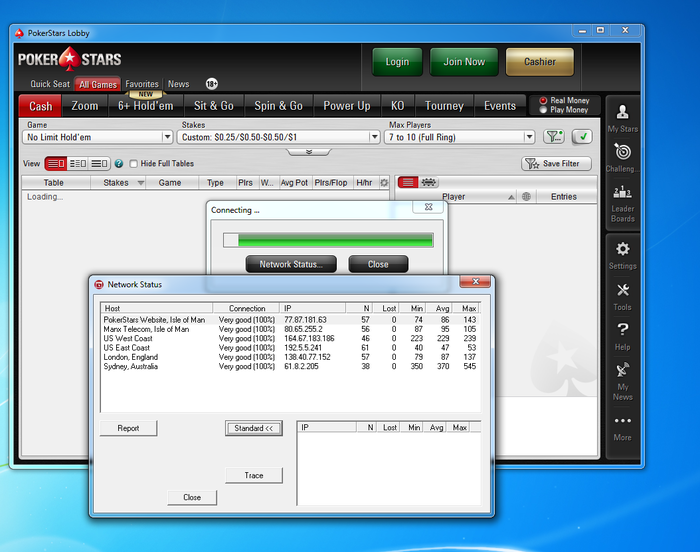The height and width of the screenshot is (552, 700).
Task: Open the Tourney tab
Action: pos(444,106)
